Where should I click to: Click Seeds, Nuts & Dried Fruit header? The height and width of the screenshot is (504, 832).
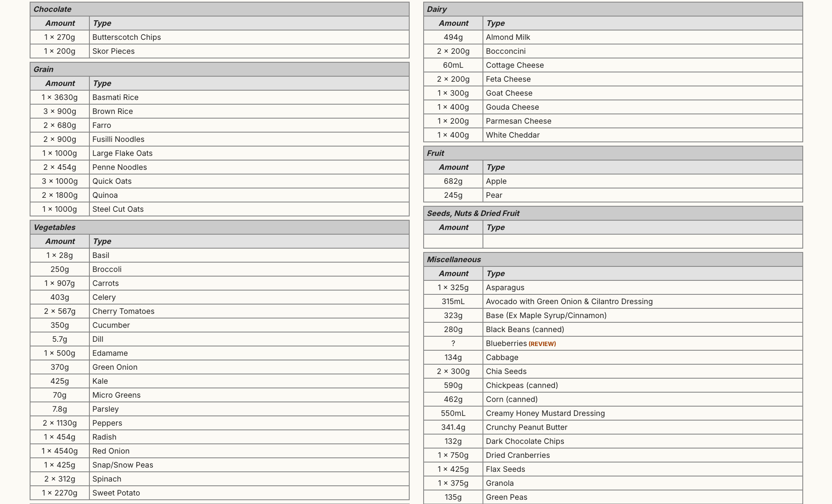(613, 213)
